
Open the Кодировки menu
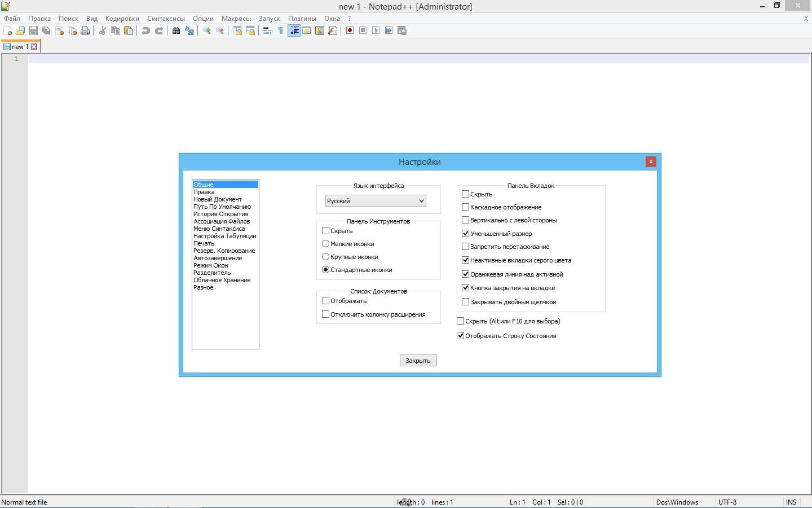(x=122, y=19)
